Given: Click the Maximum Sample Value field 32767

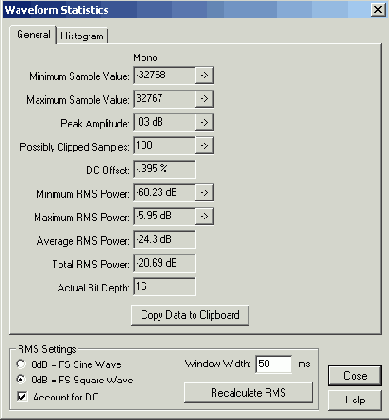Looking at the screenshot, I should 164,99.
